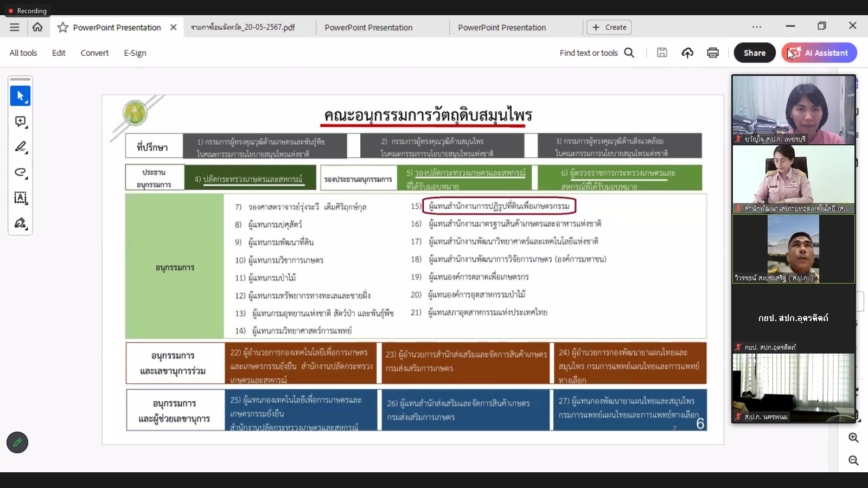This screenshot has width=868, height=488.
Task: Open the E-Sign menu
Action: pyautogui.click(x=135, y=53)
